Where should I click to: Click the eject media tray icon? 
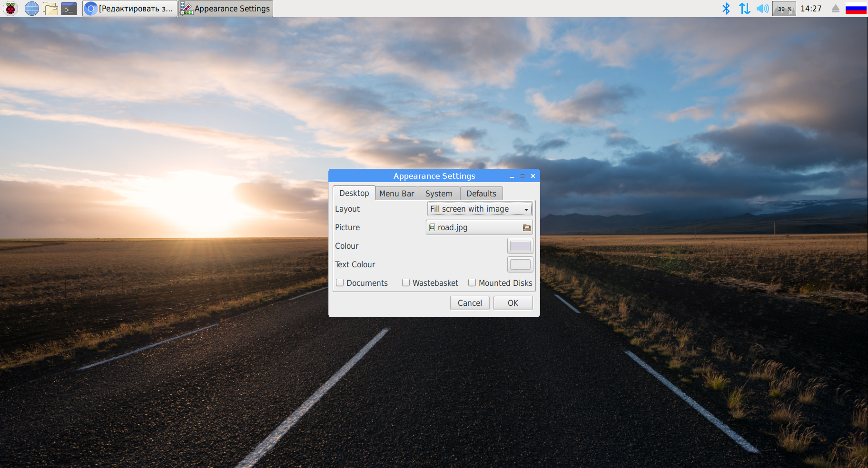click(835, 9)
